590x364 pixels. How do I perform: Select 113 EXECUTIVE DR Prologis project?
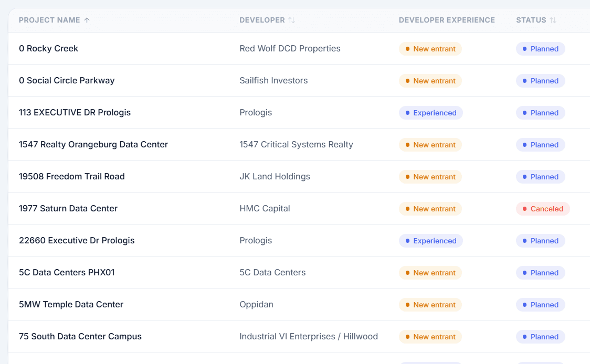(75, 112)
